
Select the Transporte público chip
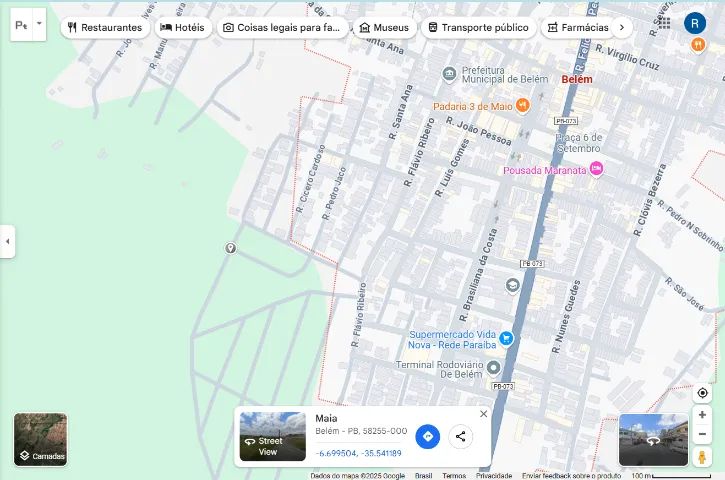(x=479, y=27)
